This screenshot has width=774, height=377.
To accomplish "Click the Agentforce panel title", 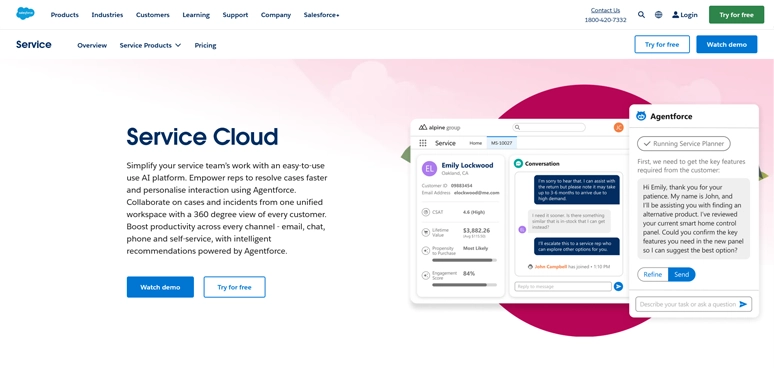I will click(671, 116).
